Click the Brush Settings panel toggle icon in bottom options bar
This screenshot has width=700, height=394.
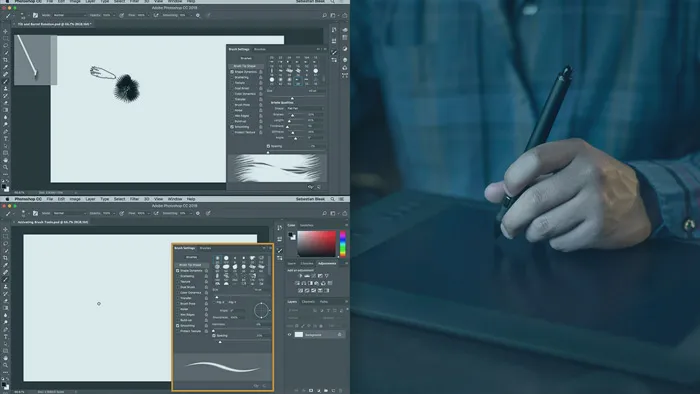(x=35, y=213)
